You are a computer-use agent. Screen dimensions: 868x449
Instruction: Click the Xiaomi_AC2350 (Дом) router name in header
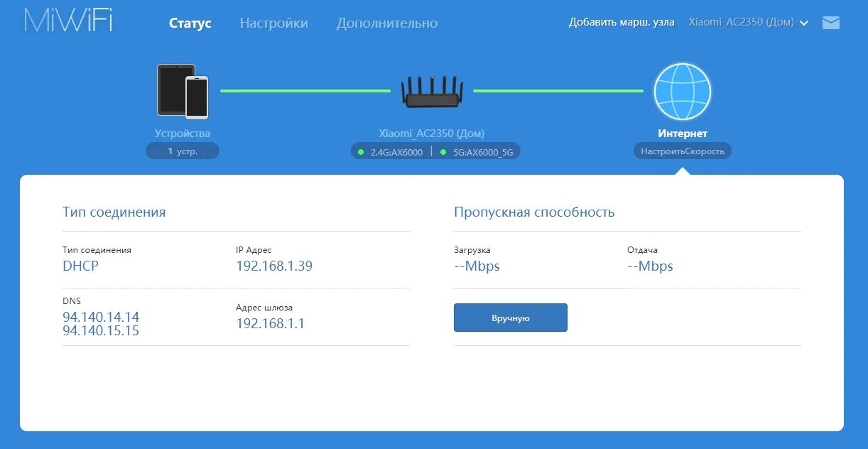click(742, 23)
